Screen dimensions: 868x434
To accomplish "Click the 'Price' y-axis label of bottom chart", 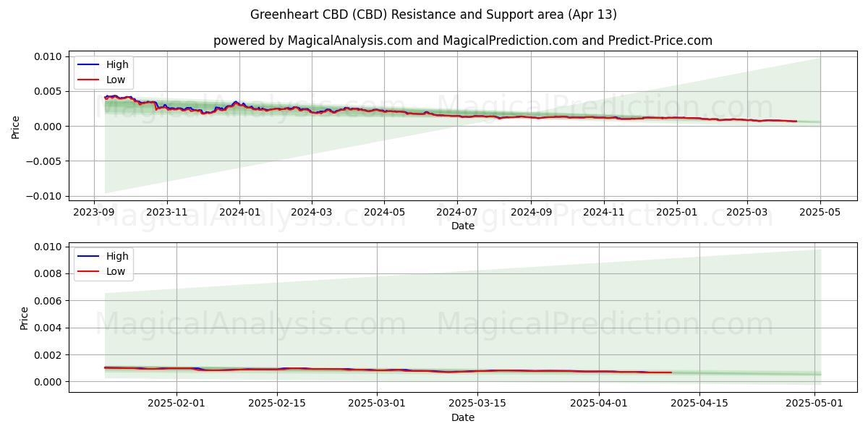I will 24,318.
